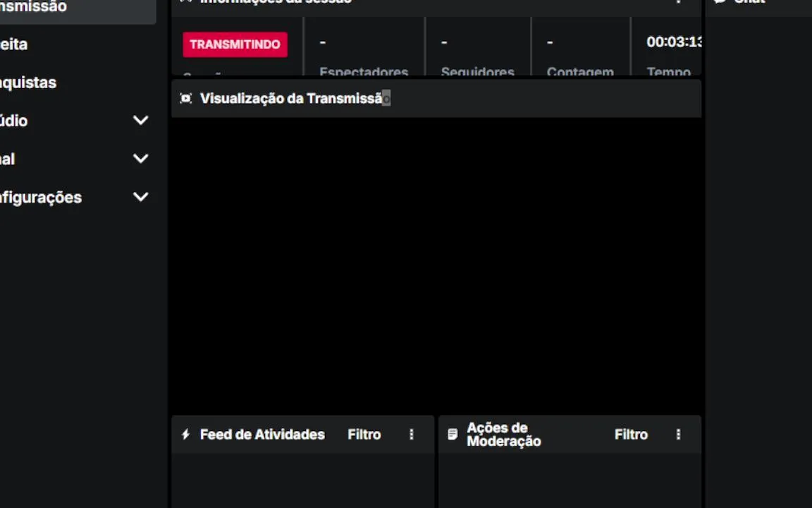The width and height of the screenshot is (812, 508).
Task: Open Ações de Moderação three-dot menu
Action: coord(678,435)
